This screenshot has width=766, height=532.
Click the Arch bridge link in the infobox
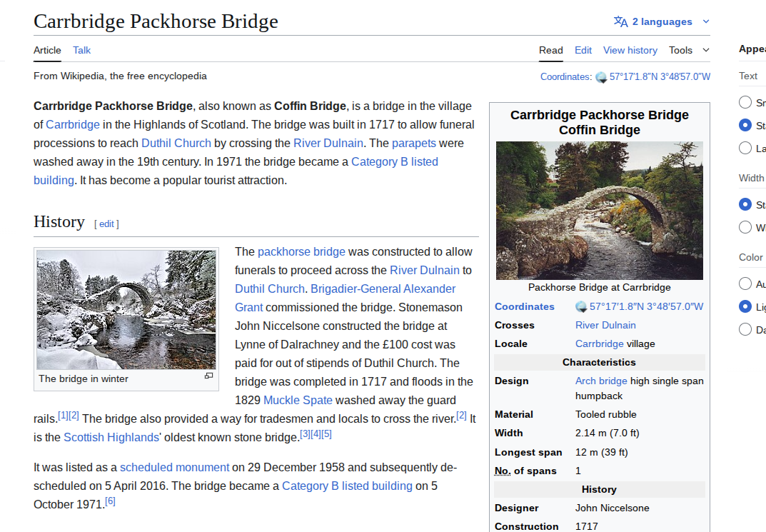click(601, 381)
